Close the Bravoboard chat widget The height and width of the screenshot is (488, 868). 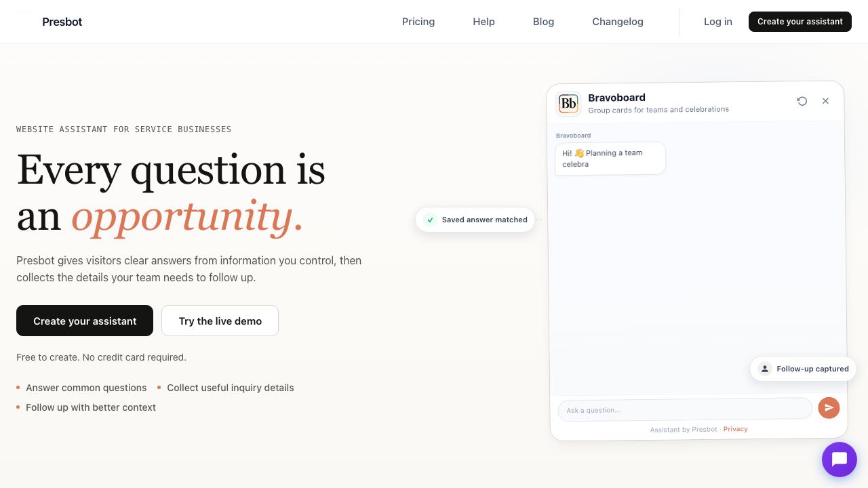825,101
